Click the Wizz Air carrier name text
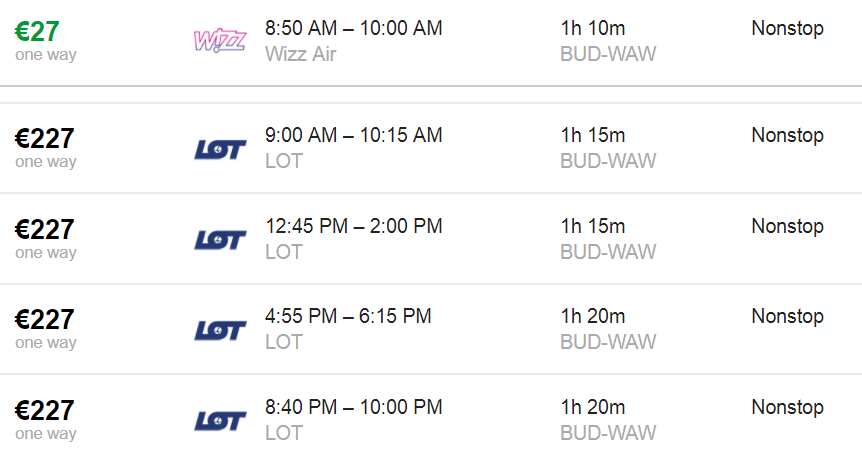Screen dimensions: 862x462 (300, 54)
